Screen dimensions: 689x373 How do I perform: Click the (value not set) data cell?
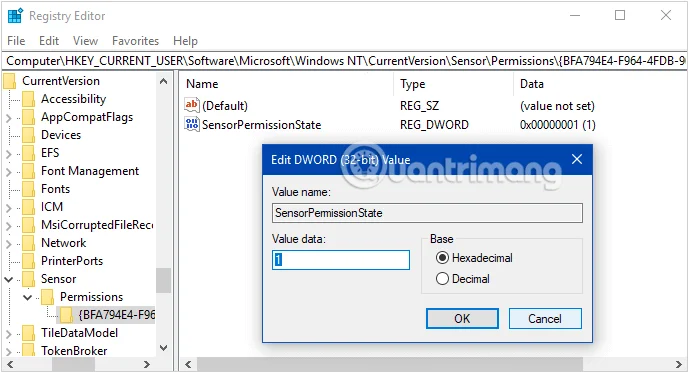[x=557, y=106]
